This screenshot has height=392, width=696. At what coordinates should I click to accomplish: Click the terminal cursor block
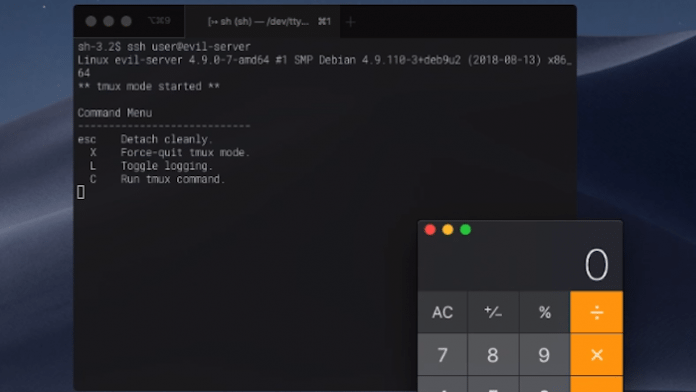(81, 192)
